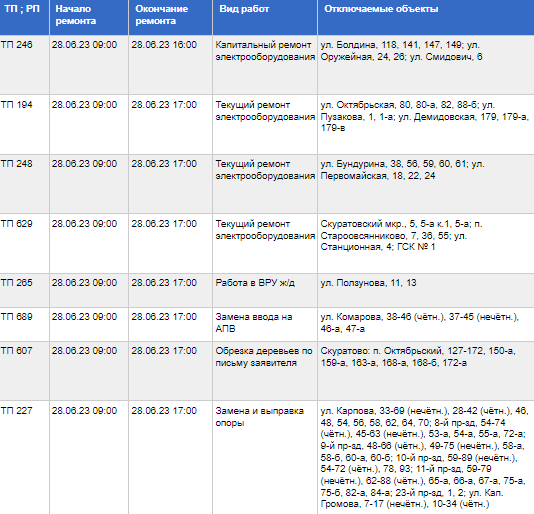This screenshot has width=534, height=514.
Task: Click the 'Замена ввода на АПВ' cell
Action: click(x=265, y=325)
